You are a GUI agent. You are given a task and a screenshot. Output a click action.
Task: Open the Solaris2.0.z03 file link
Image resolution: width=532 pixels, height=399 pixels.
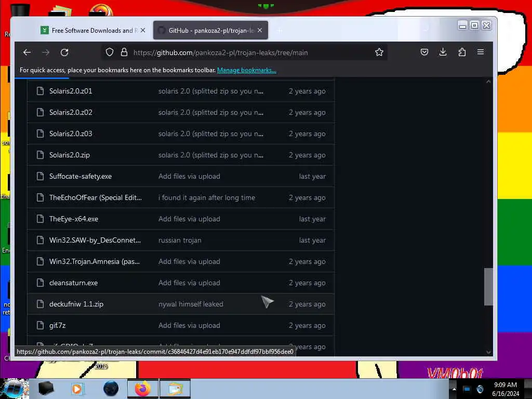pyautogui.click(x=71, y=134)
